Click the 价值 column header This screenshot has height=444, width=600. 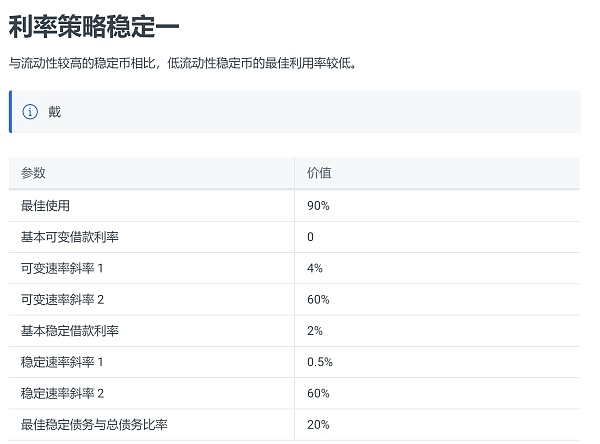(x=319, y=173)
